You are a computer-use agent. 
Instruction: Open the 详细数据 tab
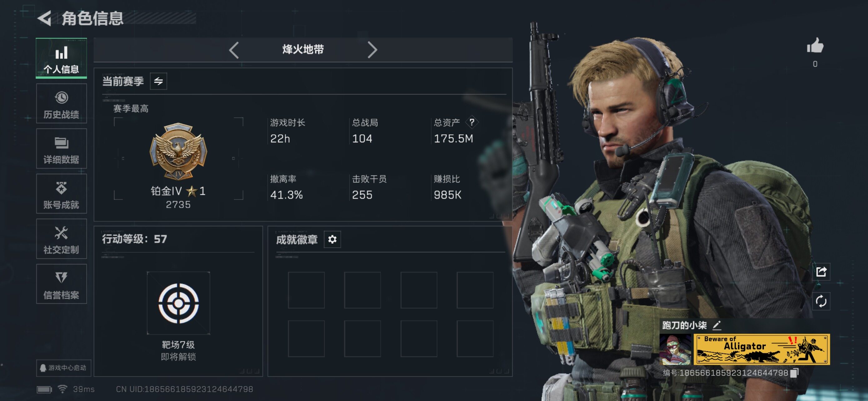pyautogui.click(x=61, y=149)
